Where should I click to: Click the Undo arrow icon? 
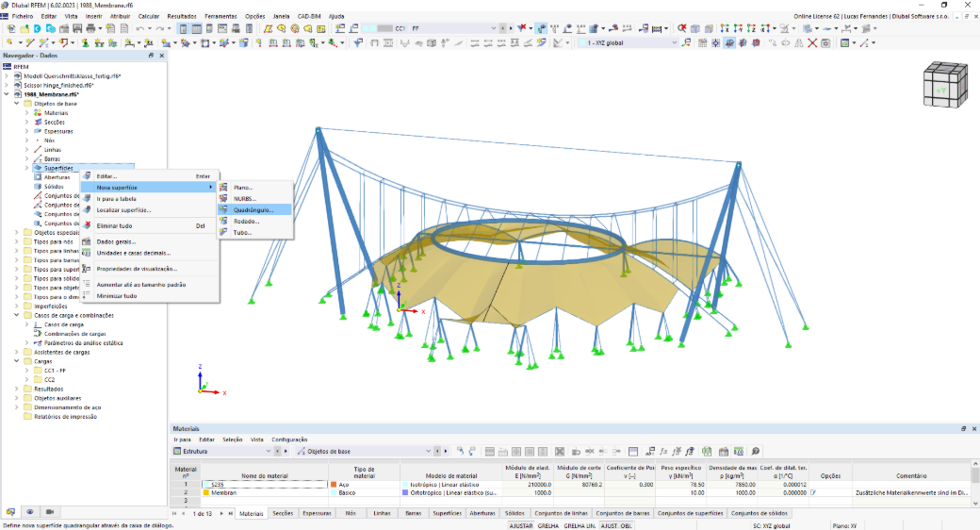[x=140, y=28]
